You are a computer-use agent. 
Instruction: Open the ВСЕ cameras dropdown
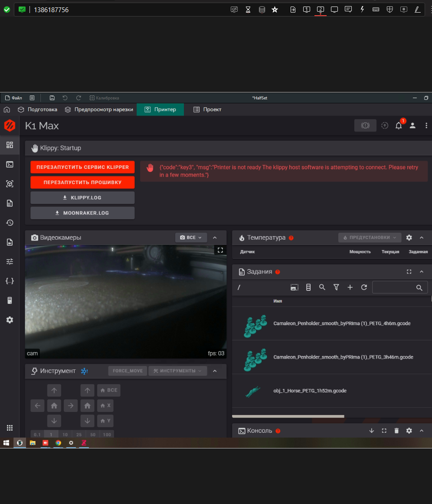(x=191, y=237)
